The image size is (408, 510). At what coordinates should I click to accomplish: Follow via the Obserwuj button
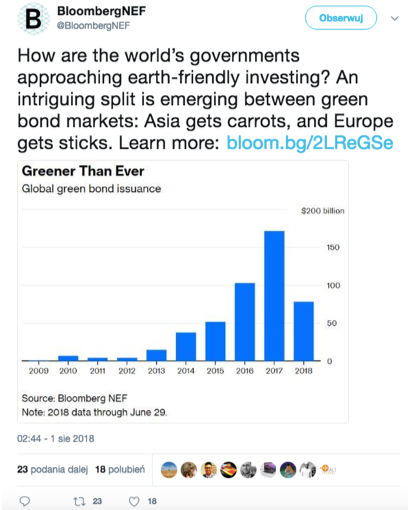pyautogui.click(x=341, y=18)
